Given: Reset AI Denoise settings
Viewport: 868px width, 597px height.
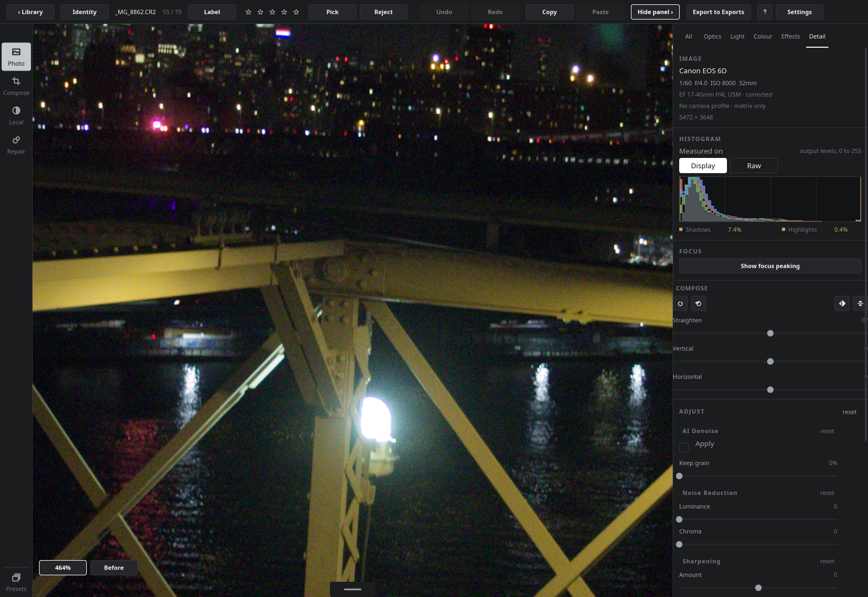Looking at the screenshot, I should [x=827, y=431].
